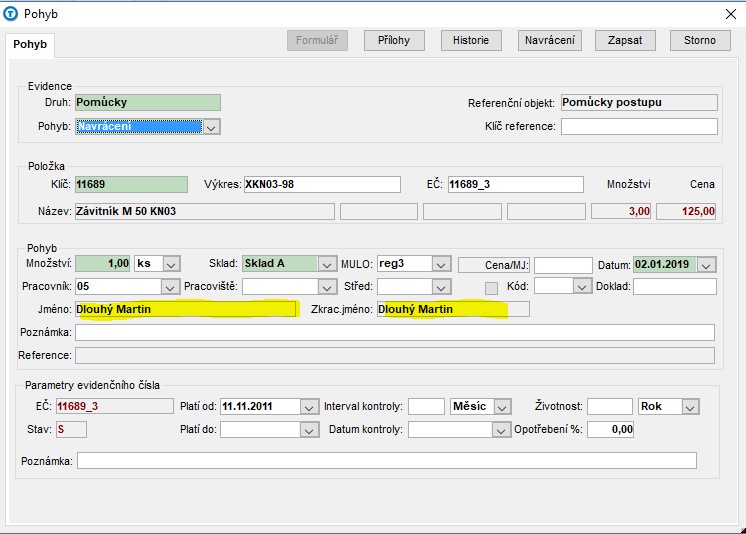Expand the Pohyb Navrácení dropdown
Image resolution: width=746 pixels, height=534 pixels.
click(212, 127)
